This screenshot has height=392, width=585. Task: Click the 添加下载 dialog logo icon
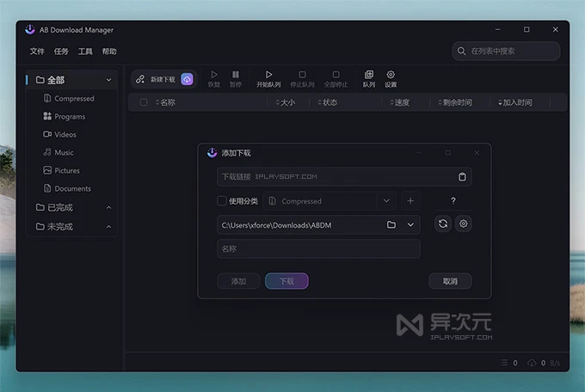click(212, 152)
